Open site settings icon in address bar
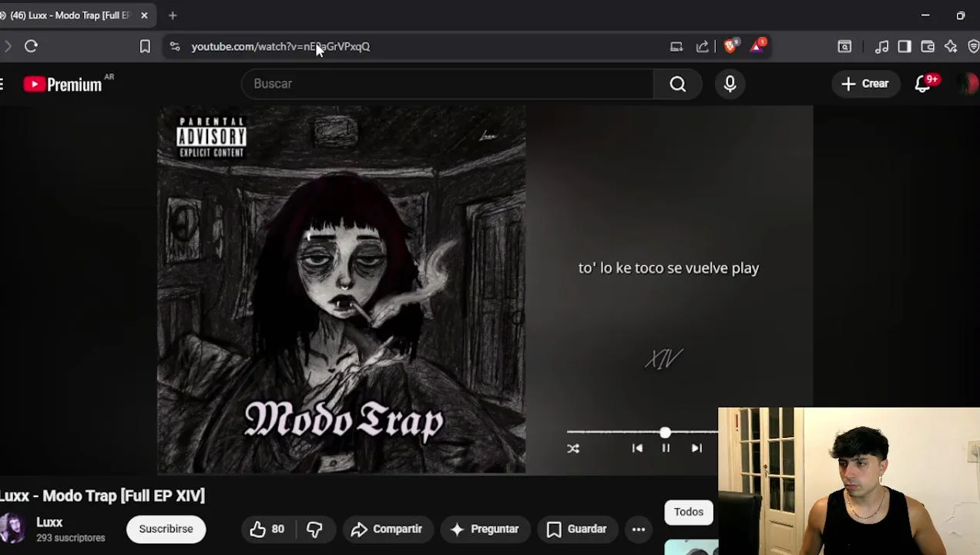Viewport: 980px width, 555px height. [x=175, y=46]
